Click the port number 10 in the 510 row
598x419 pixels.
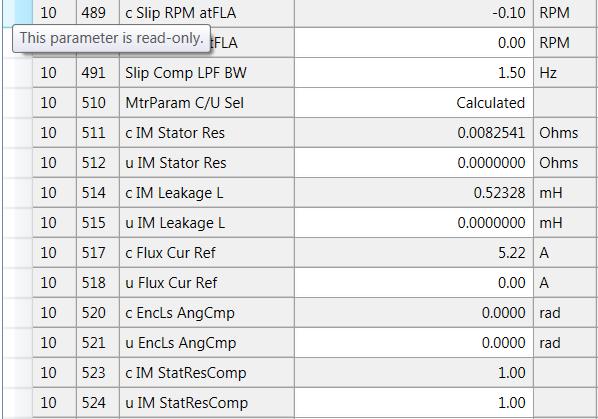tap(48, 103)
